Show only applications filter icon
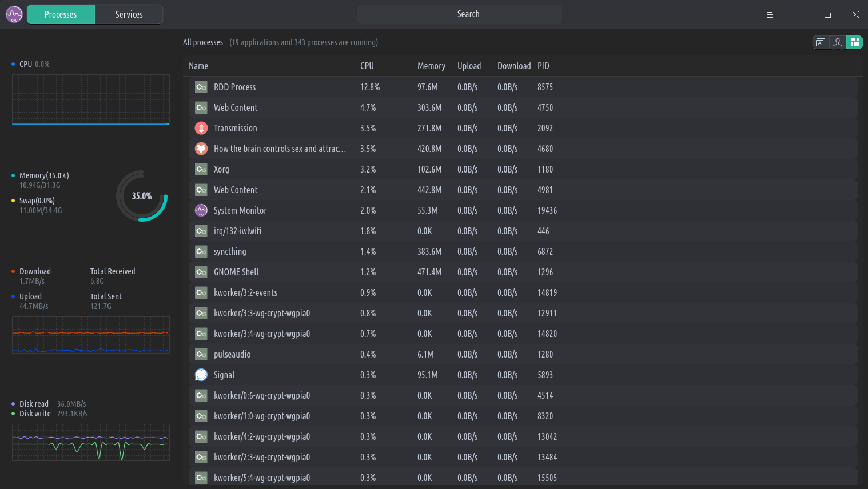Screen dimensions: 868x489 point(821,42)
